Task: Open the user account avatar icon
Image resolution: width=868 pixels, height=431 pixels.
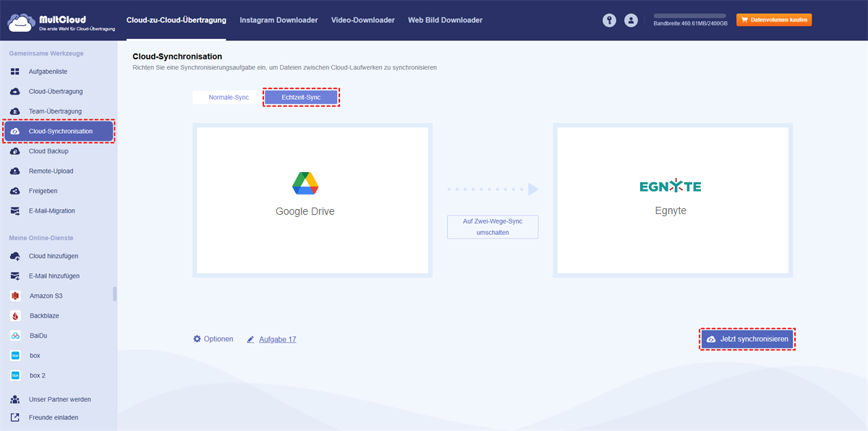Action: pyautogui.click(x=631, y=20)
